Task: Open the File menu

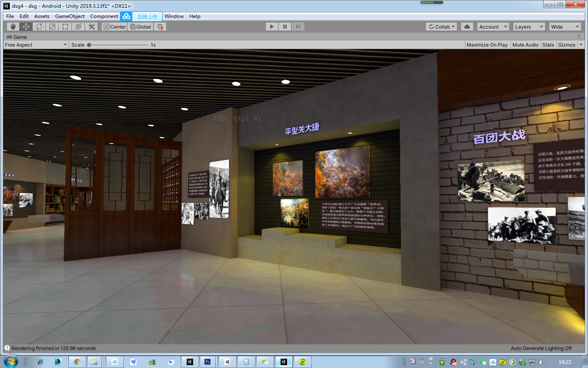Action: pos(10,16)
